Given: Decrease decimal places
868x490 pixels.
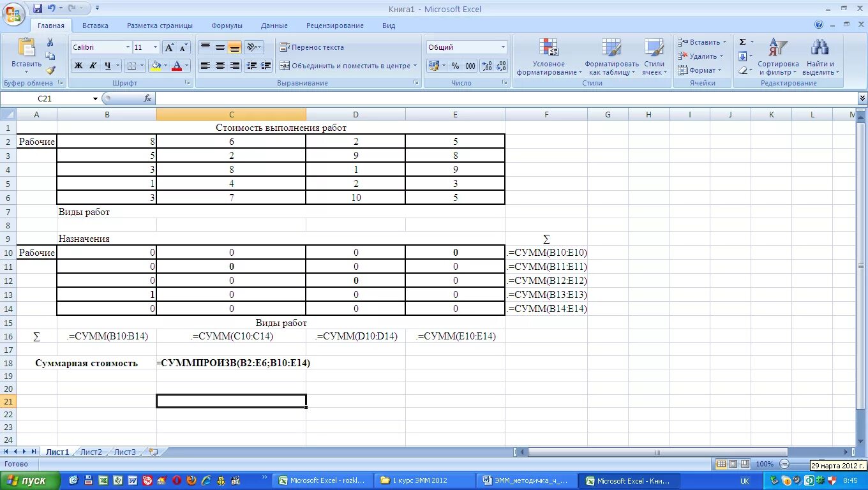Looking at the screenshot, I should click(x=501, y=65).
